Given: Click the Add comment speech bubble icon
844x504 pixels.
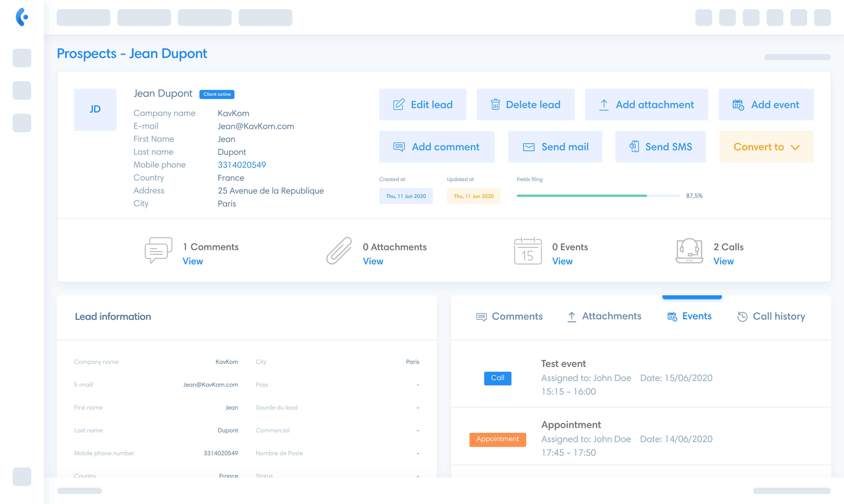Looking at the screenshot, I should click(399, 146).
